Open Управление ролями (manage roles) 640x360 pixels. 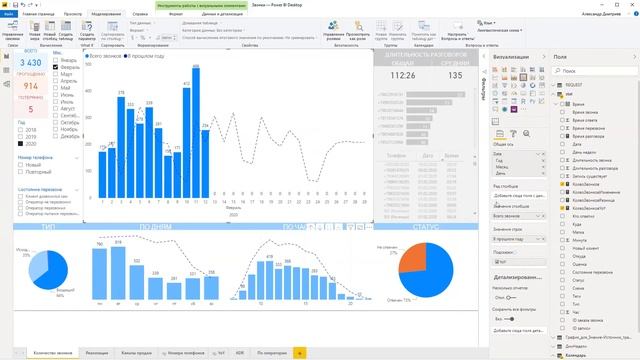point(333,31)
